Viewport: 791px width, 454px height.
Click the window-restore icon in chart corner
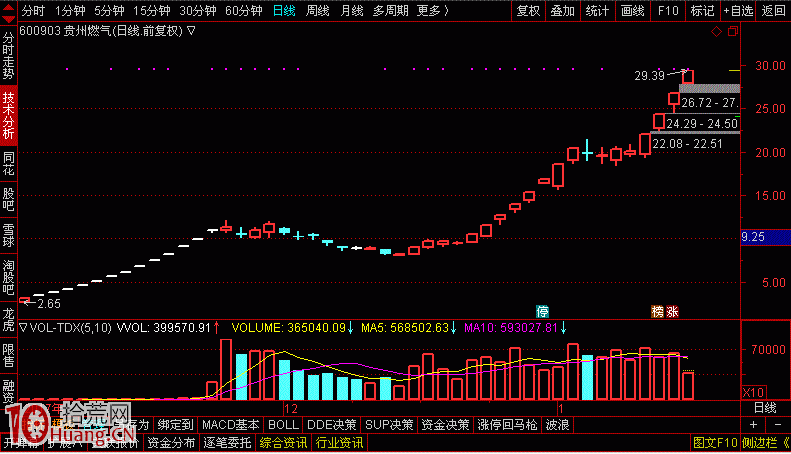click(x=732, y=32)
